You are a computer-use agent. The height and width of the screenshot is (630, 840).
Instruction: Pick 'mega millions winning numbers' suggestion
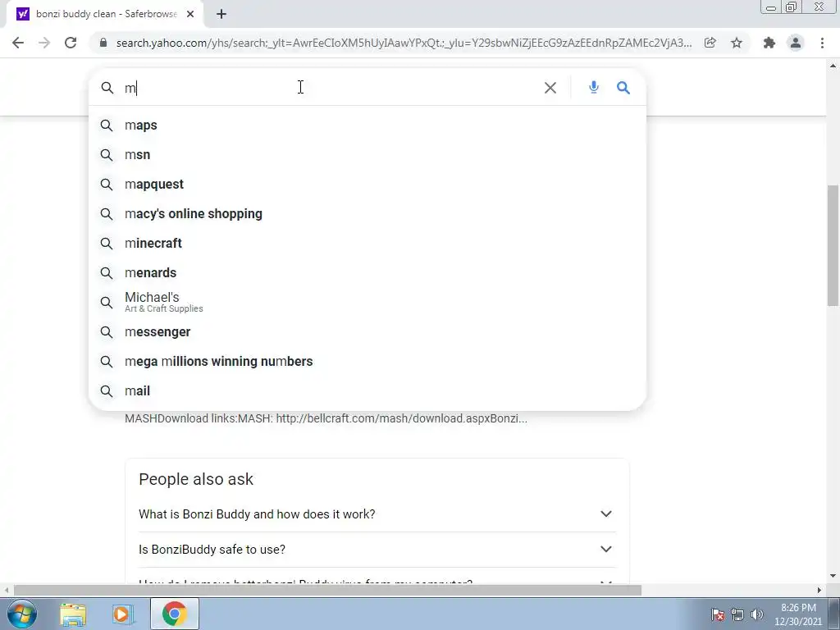coord(367,362)
